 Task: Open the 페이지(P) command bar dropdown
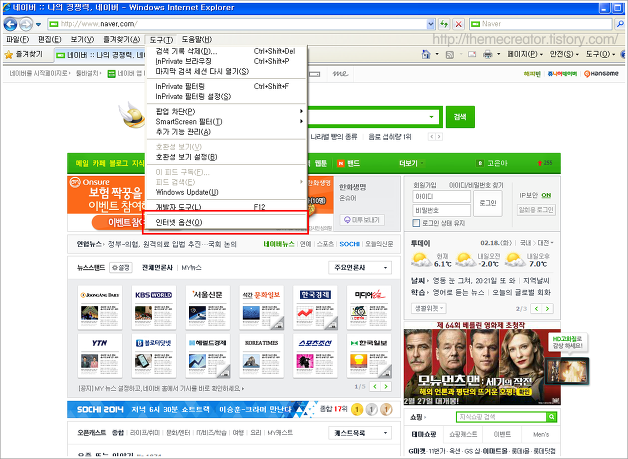point(525,54)
